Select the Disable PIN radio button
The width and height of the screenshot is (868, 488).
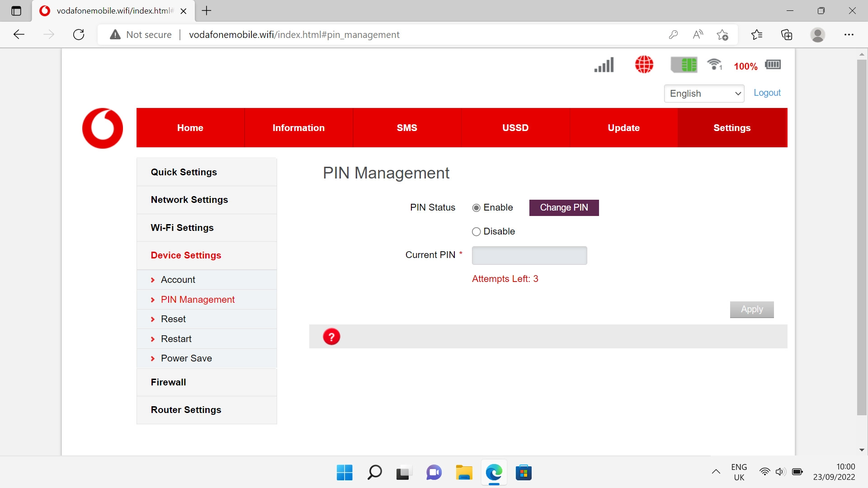[x=476, y=232]
